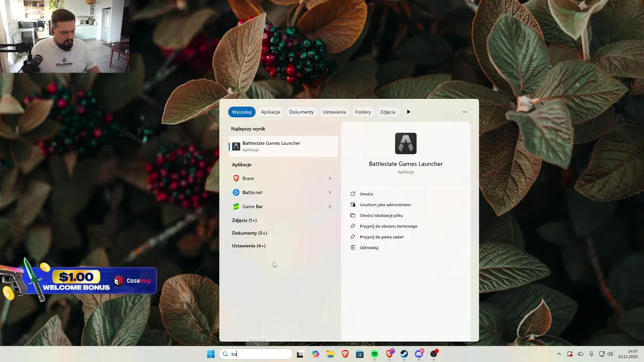Viewport: 644px width, 362px height.
Task: Click the large Battlestate Games Launcher icon
Action: point(406,143)
